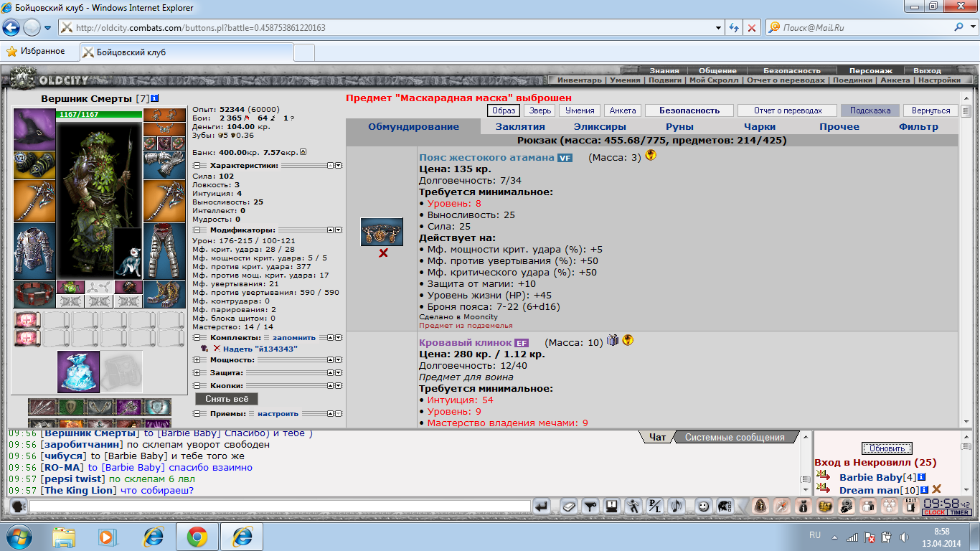Collapse the Кнопки section
The height and width of the screenshot is (551, 980).
[198, 386]
